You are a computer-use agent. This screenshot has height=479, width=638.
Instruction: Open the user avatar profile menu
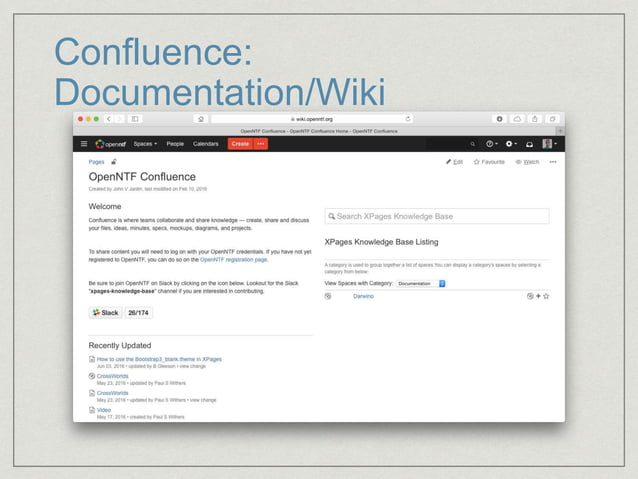pyautogui.click(x=549, y=144)
